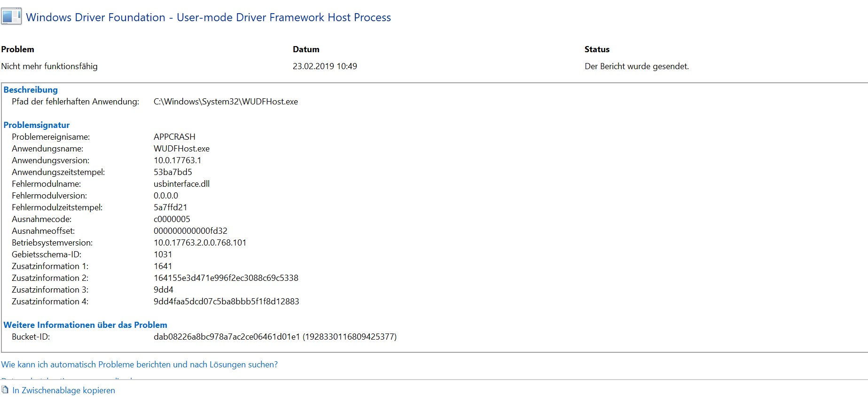Click the 'Fehlermodulversion:' label
The width and height of the screenshot is (868, 397).
coord(49,196)
